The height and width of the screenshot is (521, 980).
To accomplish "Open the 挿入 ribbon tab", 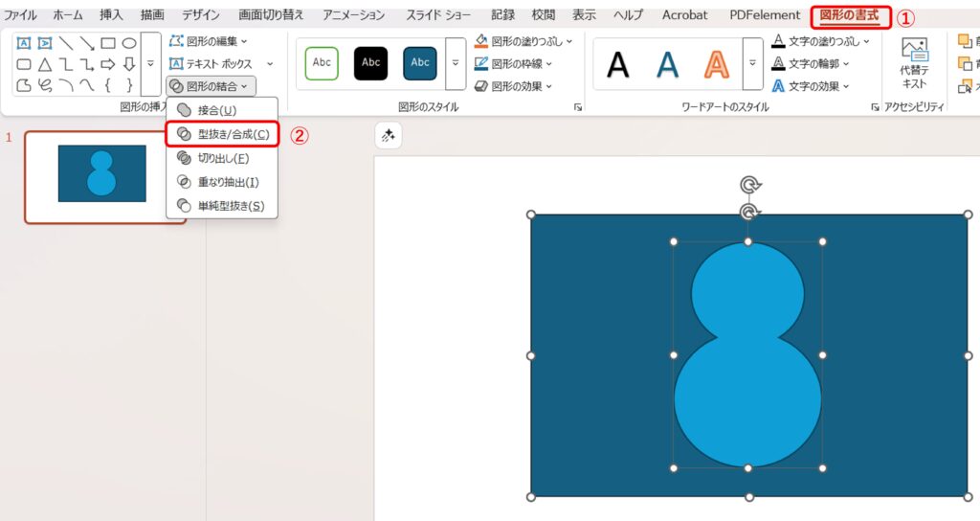I will click(x=111, y=15).
